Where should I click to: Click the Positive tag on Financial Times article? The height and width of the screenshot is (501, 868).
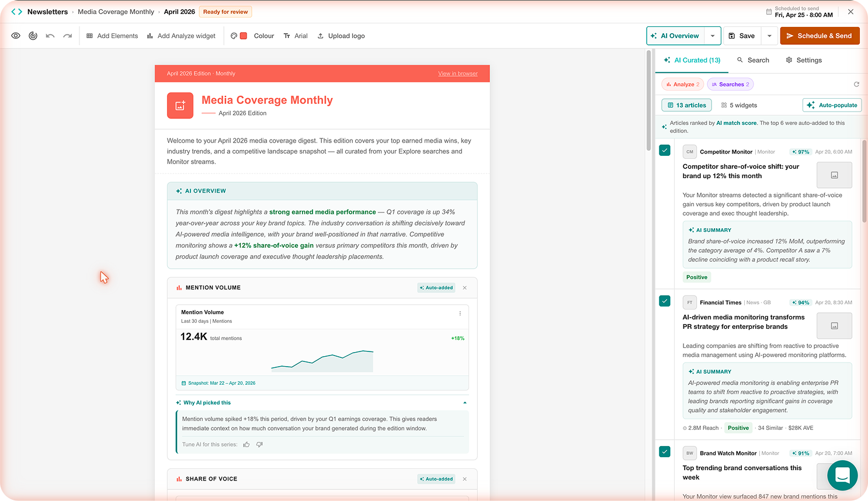[738, 428]
